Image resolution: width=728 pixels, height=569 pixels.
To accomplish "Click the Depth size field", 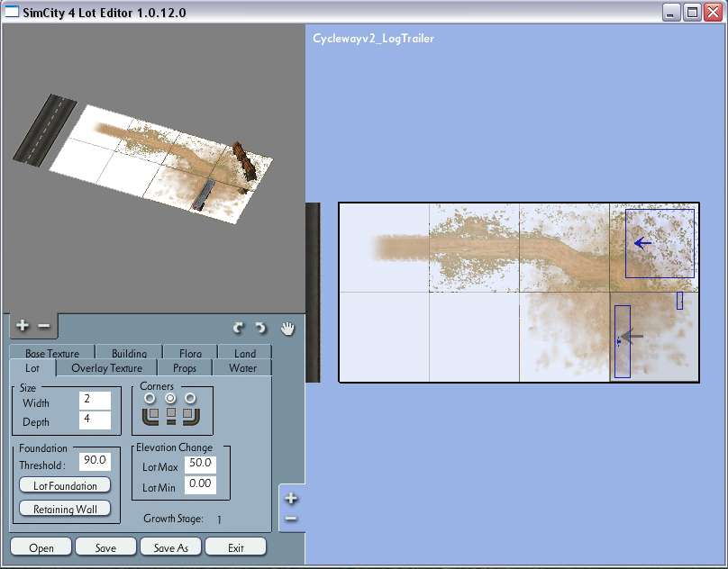I will click(x=95, y=420).
